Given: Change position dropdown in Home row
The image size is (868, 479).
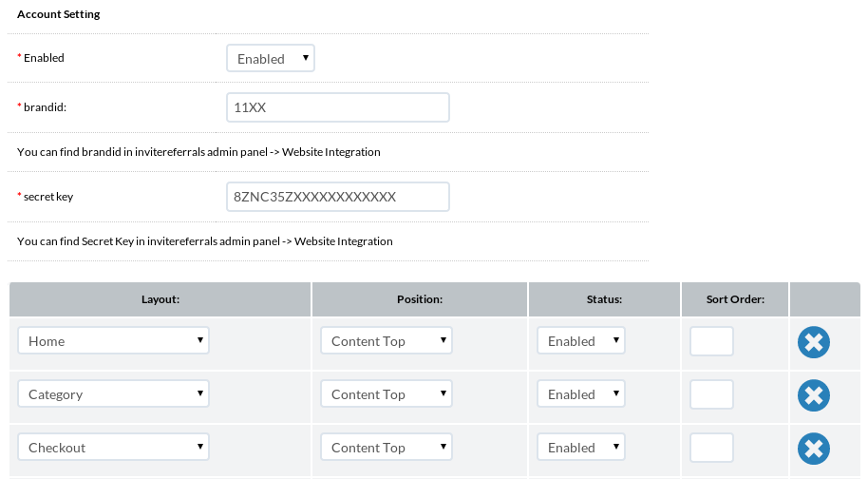Looking at the screenshot, I should (387, 340).
